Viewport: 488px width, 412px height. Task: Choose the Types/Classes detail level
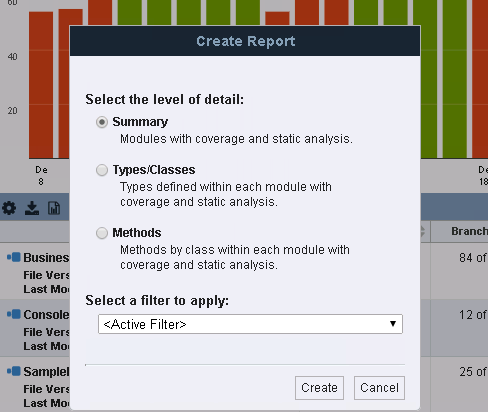click(102, 170)
